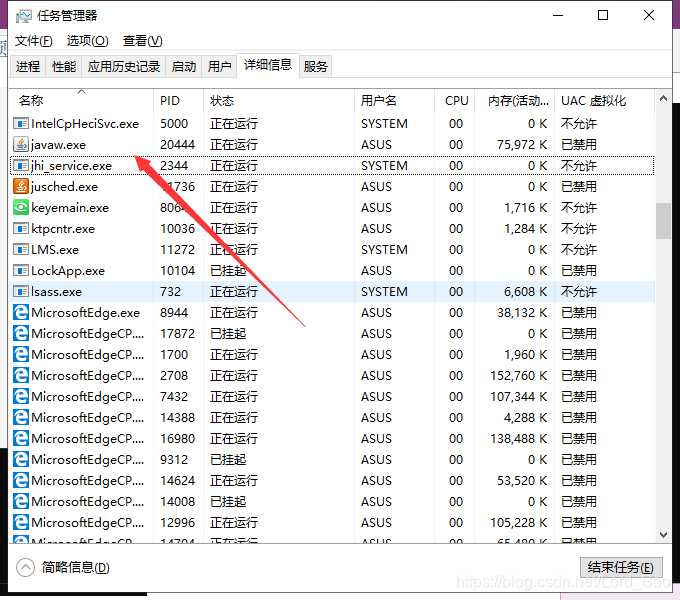This screenshot has height=600, width=680.
Task: Click PID value 11272 for LMS.exe
Action: 177,250
